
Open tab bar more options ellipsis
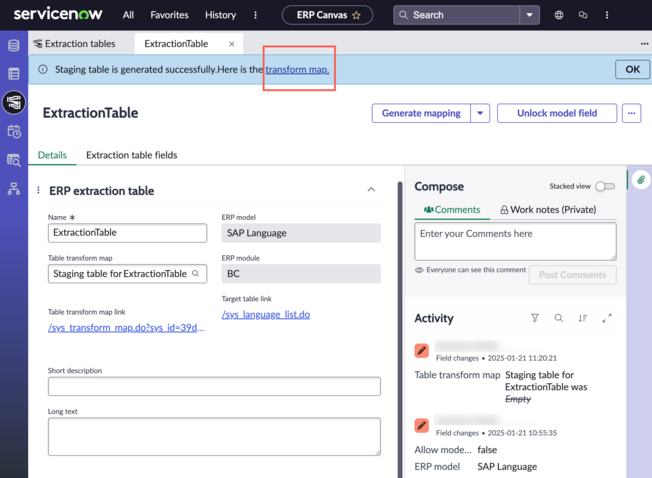click(644, 44)
